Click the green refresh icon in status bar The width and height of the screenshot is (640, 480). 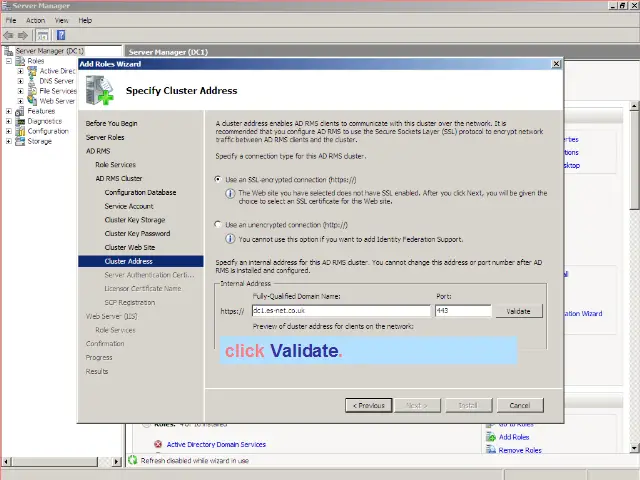[x=133, y=460]
